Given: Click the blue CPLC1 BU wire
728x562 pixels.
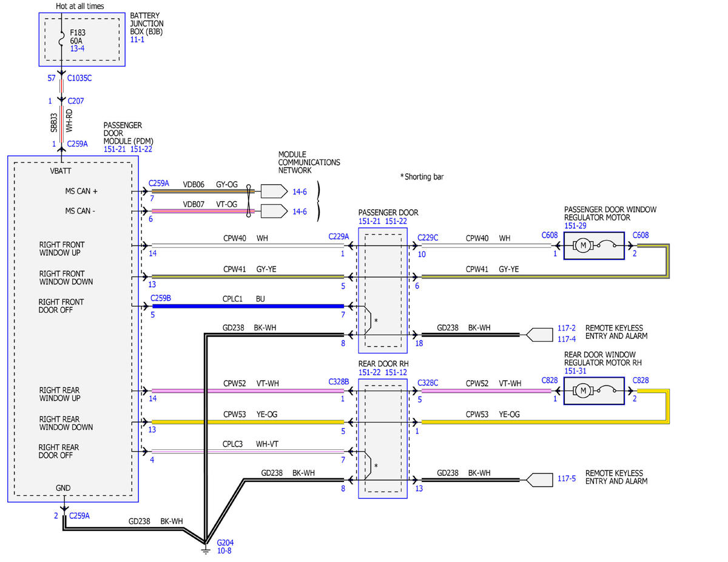Looking at the screenshot, I should 248,306.
